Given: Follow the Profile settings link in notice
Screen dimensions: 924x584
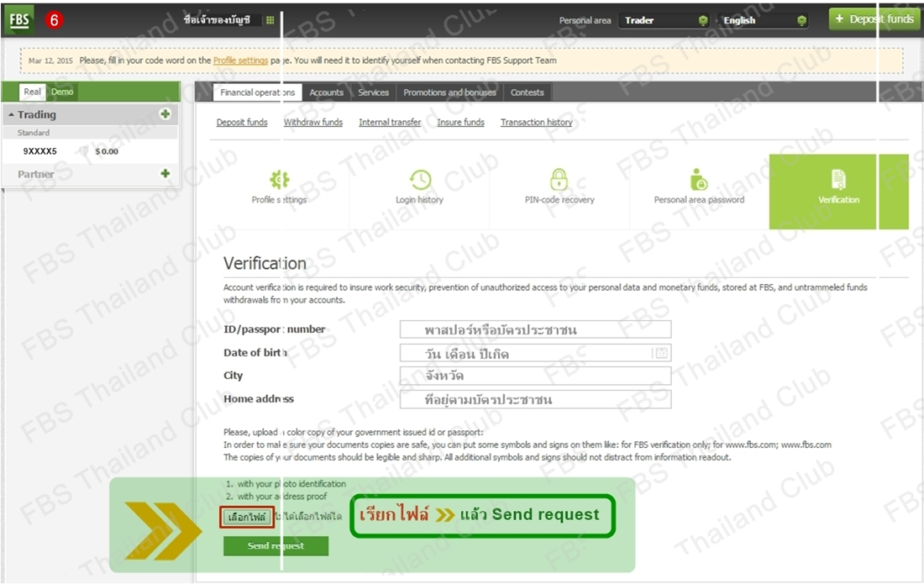Looking at the screenshot, I should [240, 61].
